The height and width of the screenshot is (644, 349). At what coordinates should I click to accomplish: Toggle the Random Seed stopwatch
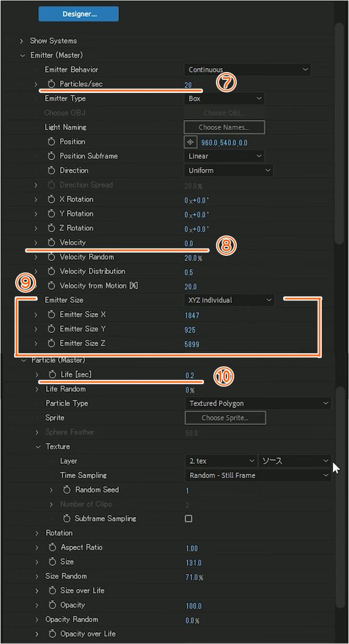click(x=67, y=490)
